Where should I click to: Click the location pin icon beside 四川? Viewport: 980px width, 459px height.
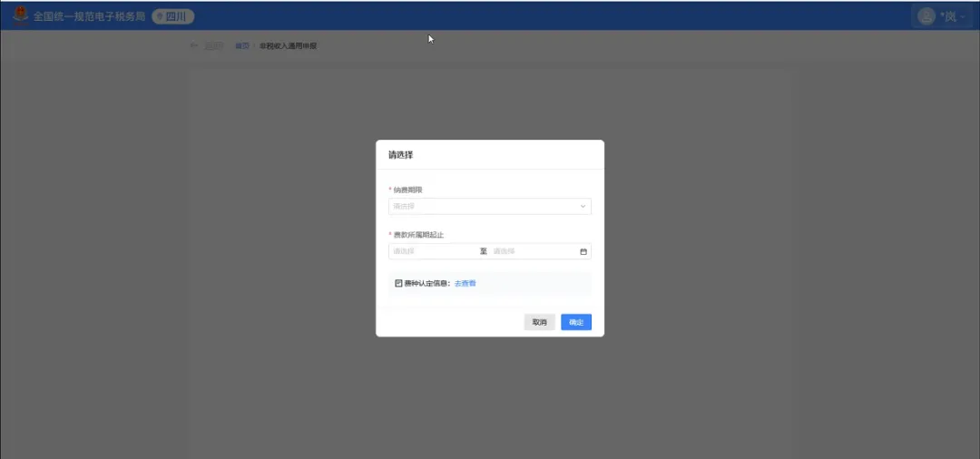pyautogui.click(x=160, y=16)
